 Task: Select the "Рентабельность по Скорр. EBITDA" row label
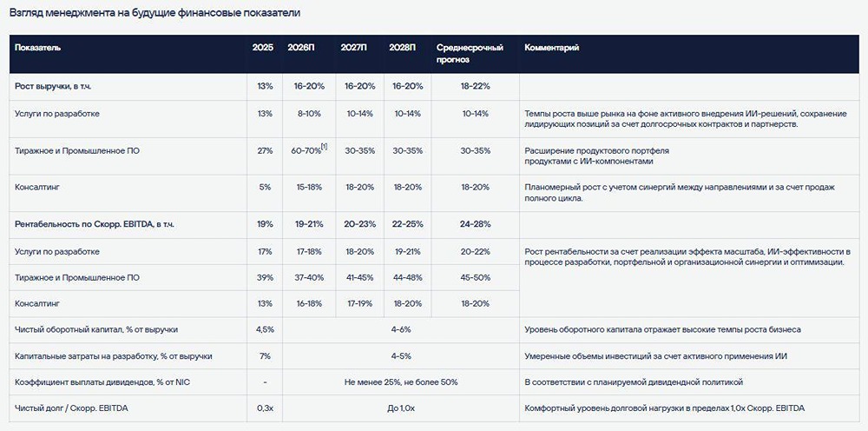coord(94,224)
